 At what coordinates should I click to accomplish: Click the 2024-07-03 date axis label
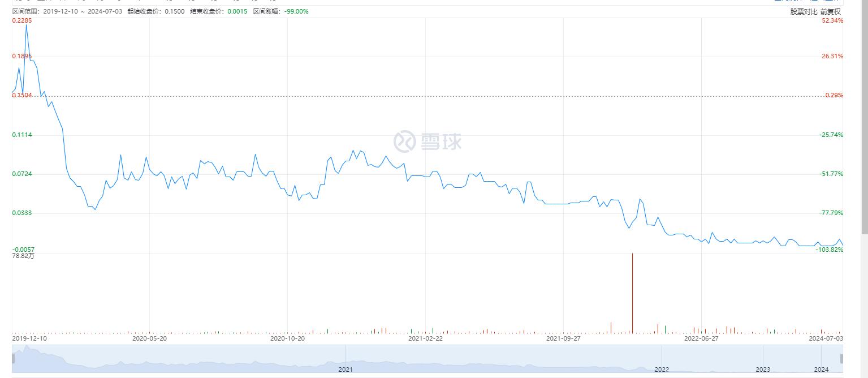[x=826, y=338]
